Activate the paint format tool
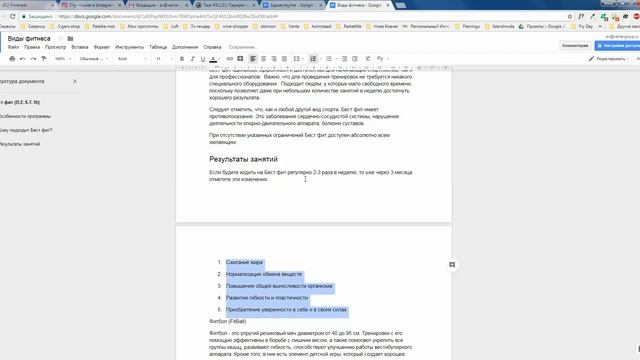Screen dimensions: 640x360 (x=44, y=59)
